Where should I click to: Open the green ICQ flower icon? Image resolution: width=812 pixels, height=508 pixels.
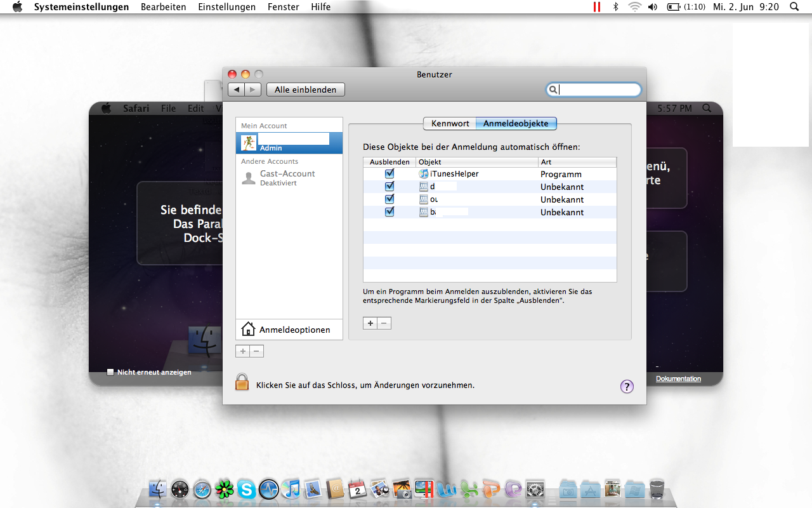[225, 489]
